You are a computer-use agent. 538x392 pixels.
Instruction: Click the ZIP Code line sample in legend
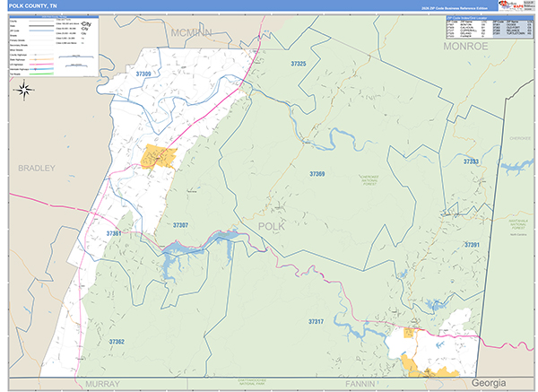coord(41,30)
